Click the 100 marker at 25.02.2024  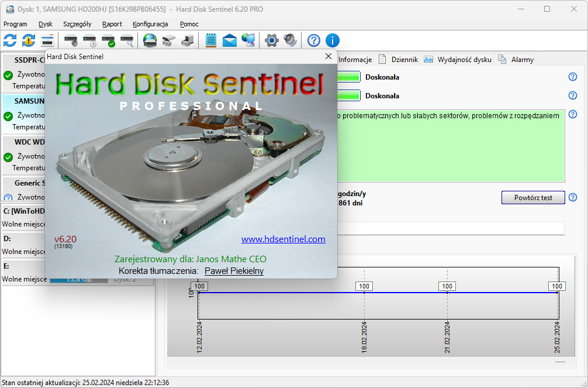[557, 286]
